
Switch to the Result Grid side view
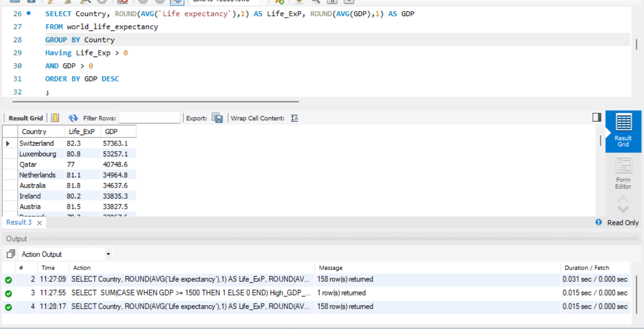coord(623,131)
